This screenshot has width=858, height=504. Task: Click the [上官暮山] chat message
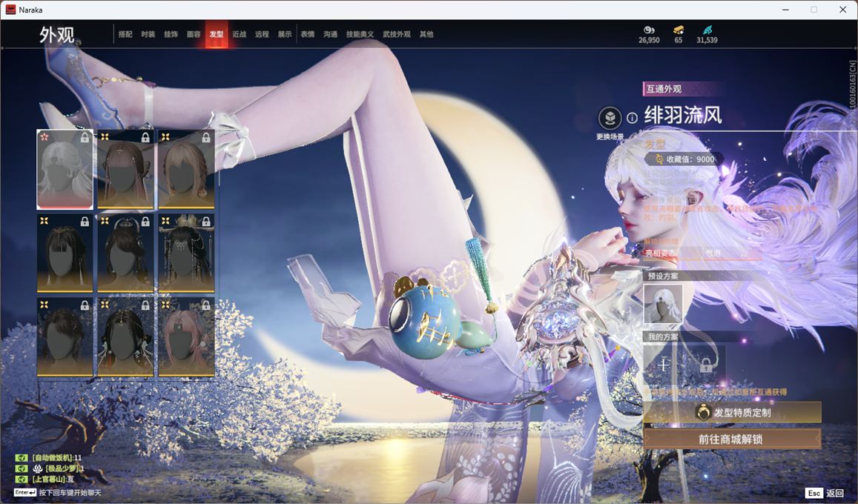coord(53,479)
